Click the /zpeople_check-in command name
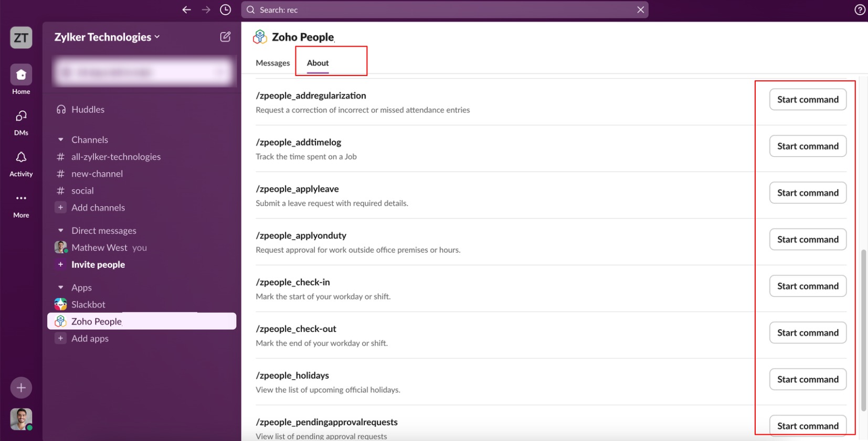The width and height of the screenshot is (868, 441). 293,282
